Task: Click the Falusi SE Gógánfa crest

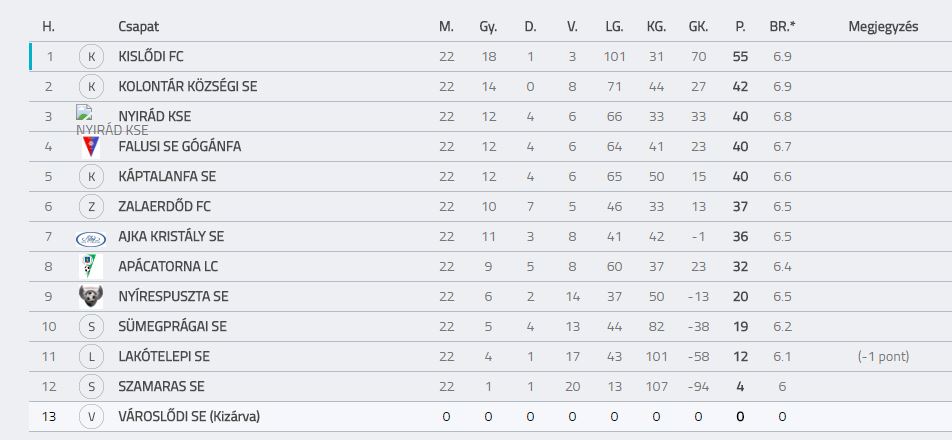Action: pyautogui.click(x=91, y=146)
